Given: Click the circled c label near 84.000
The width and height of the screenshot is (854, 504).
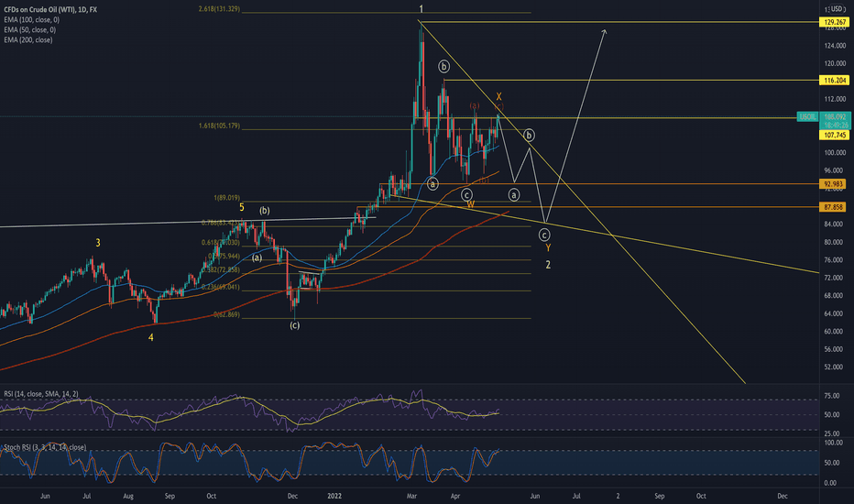Looking at the screenshot, I should click(x=544, y=235).
